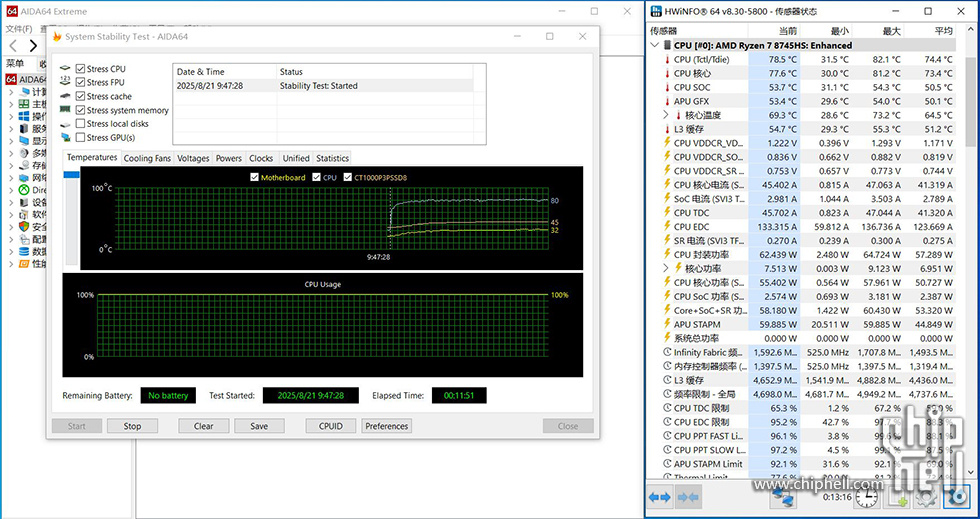
Task: Open the CPUID button
Action: (x=331, y=426)
